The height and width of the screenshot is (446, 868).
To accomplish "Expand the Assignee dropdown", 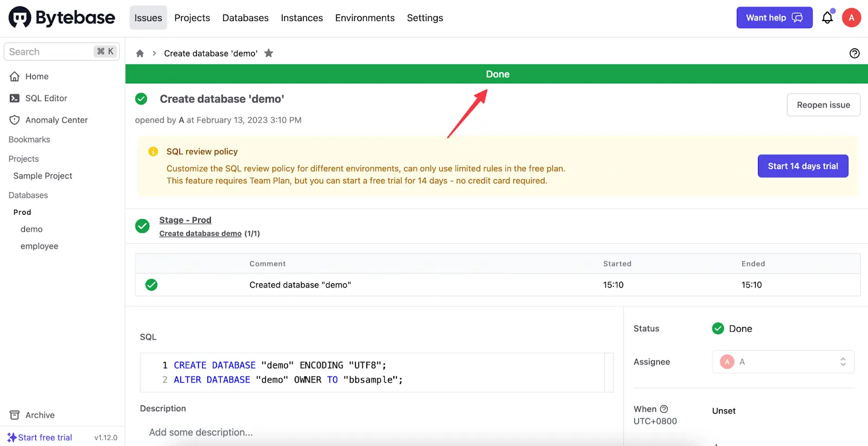I will [783, 362].
